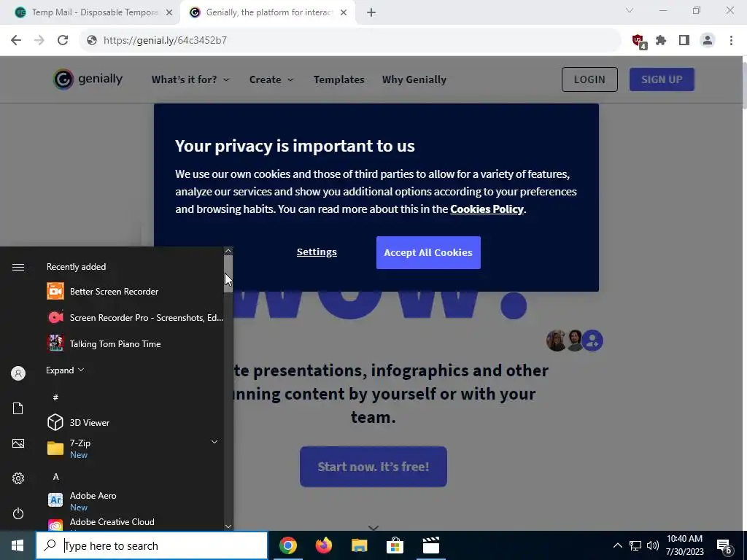This screenshot has width=747, height=560.
Task: Click the add collaborator avatar icon
Action: coord(592,341)
